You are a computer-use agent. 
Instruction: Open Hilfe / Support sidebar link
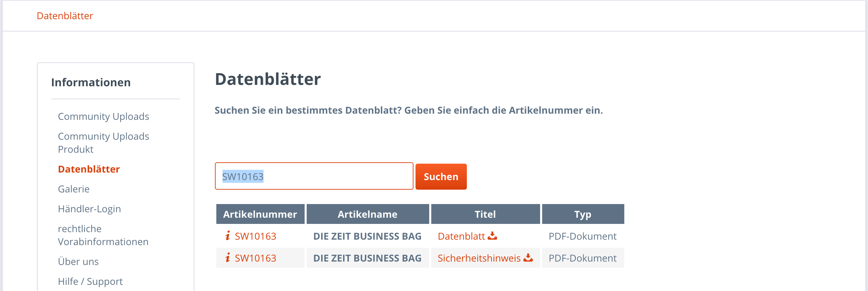click(90, 281)
